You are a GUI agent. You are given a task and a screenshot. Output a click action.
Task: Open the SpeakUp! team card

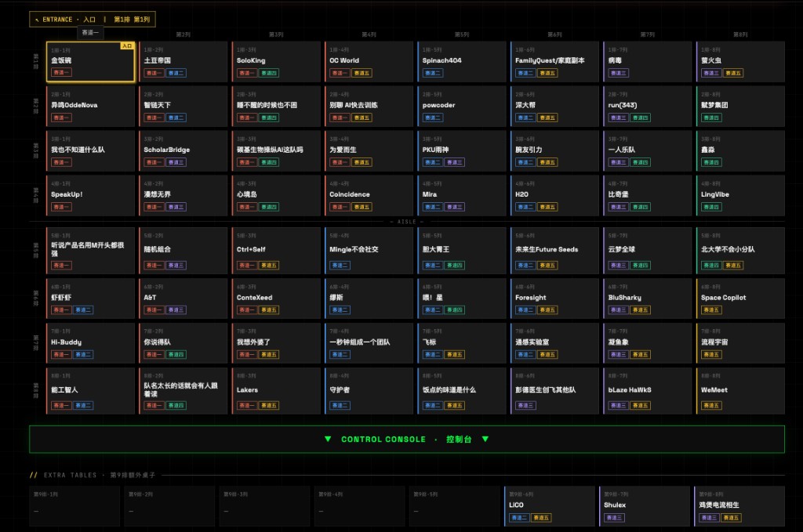click(91, 195)
